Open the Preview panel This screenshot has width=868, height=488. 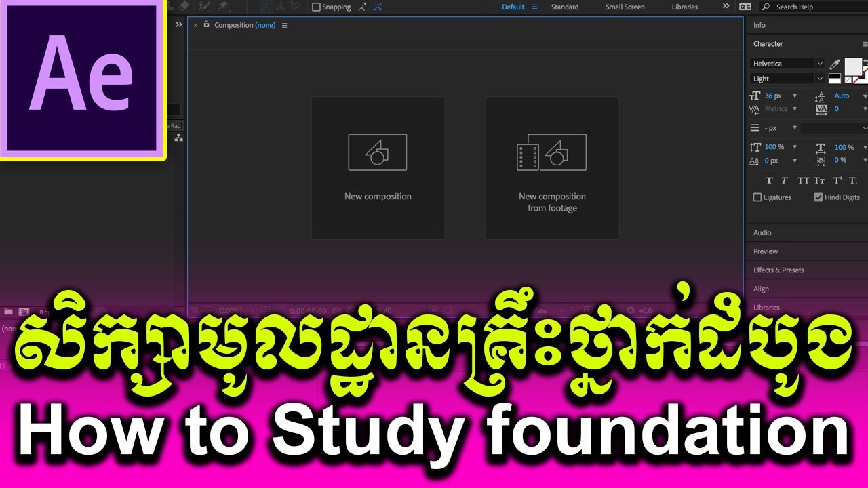pyautogui.click(x=766, y=251)
